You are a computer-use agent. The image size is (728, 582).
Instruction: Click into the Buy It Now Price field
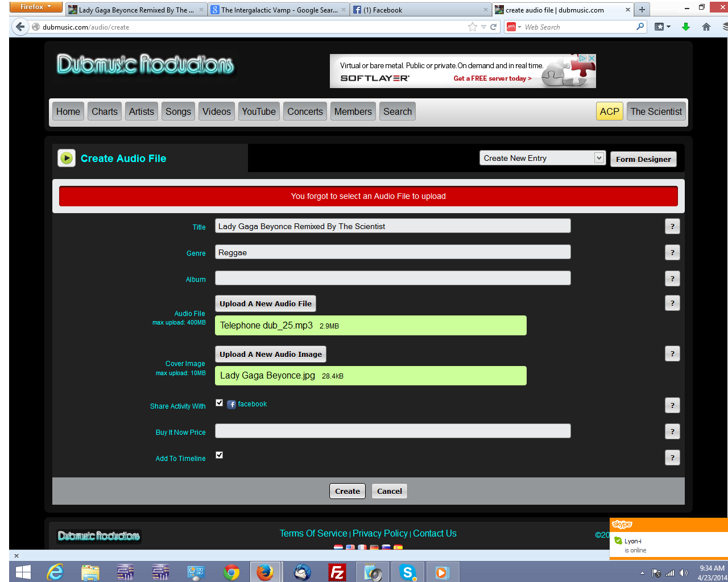[392, 431]
